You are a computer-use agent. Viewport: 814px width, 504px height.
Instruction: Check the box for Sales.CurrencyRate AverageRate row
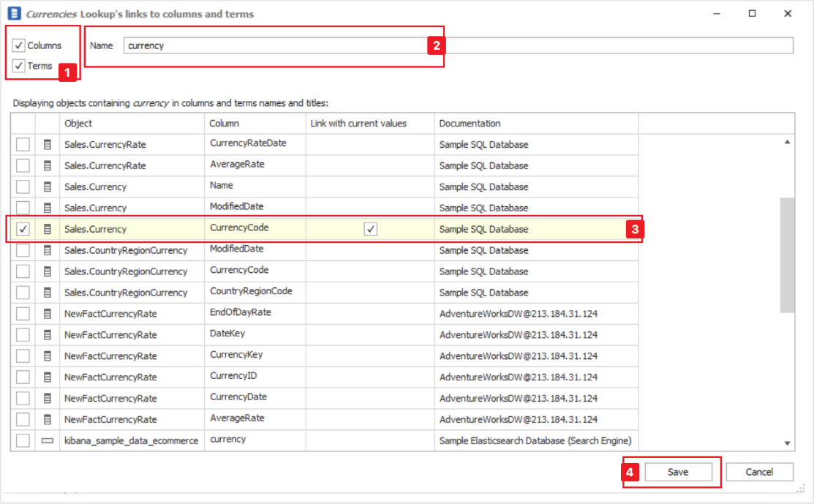pos(23,166)
